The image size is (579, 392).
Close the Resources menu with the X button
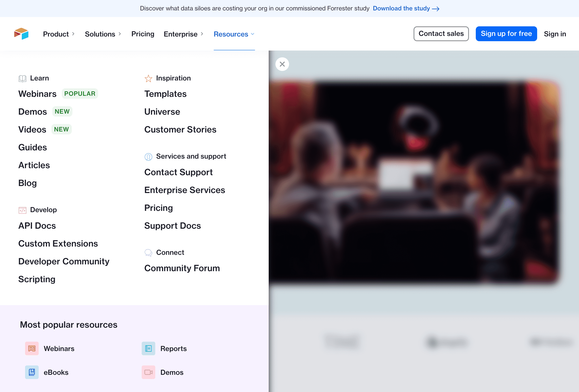click(282, 64)
